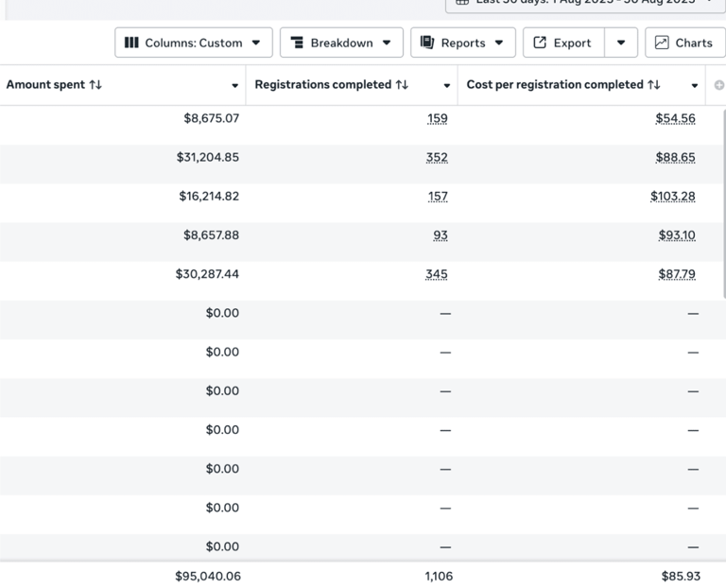Screen dimensions: 726x588
Task: Open Cost per registration column options caret
Action: 695,86
